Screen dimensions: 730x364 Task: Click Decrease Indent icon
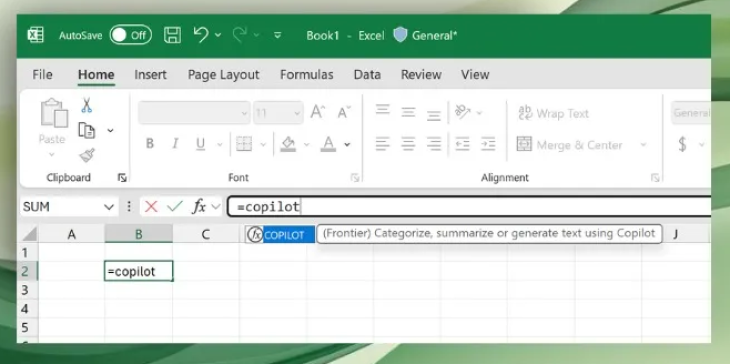462,144
